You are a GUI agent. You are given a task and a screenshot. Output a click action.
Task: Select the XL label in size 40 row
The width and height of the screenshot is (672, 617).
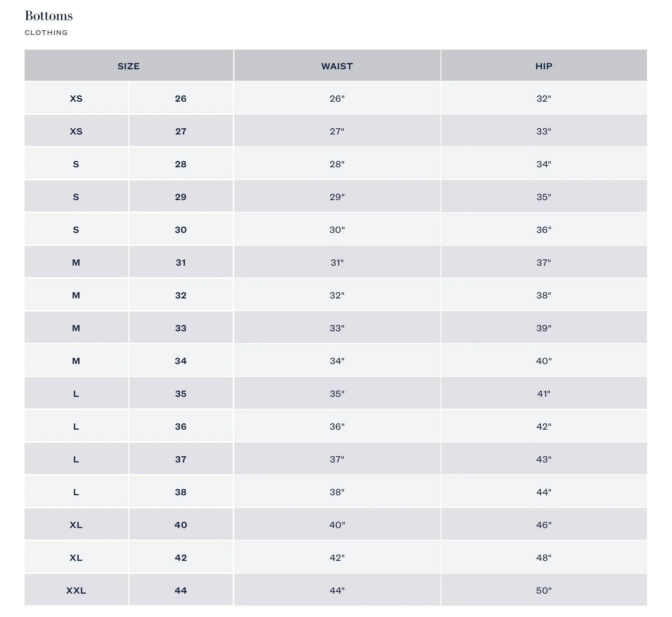click(x=76, y=524)
